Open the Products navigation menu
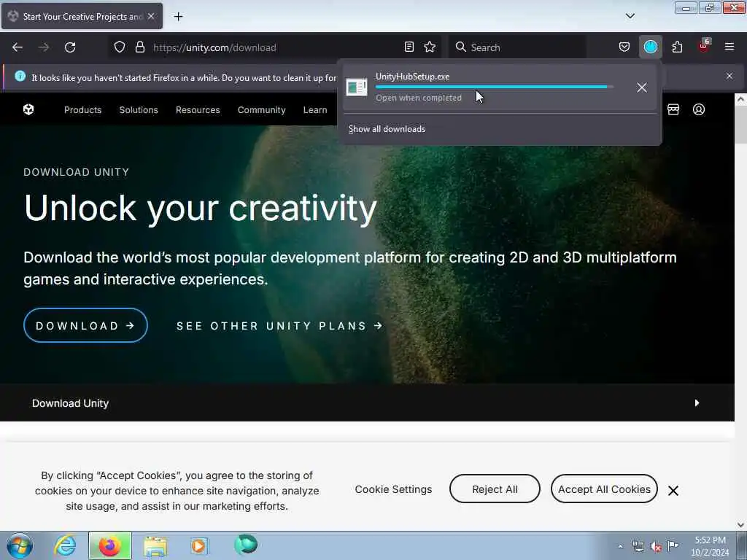This screenshot has height=560, width=747. (x=83, y=110)
